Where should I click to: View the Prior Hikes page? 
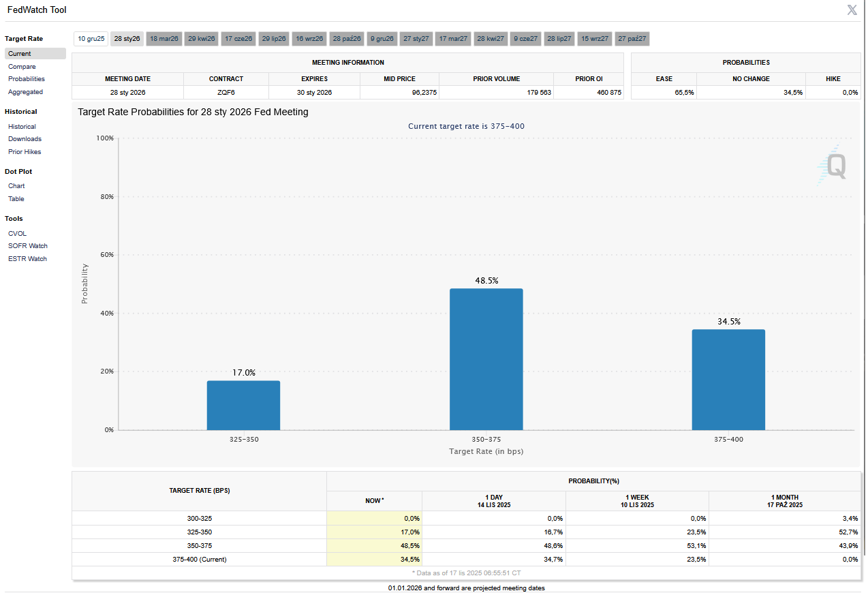coord(25,152)
